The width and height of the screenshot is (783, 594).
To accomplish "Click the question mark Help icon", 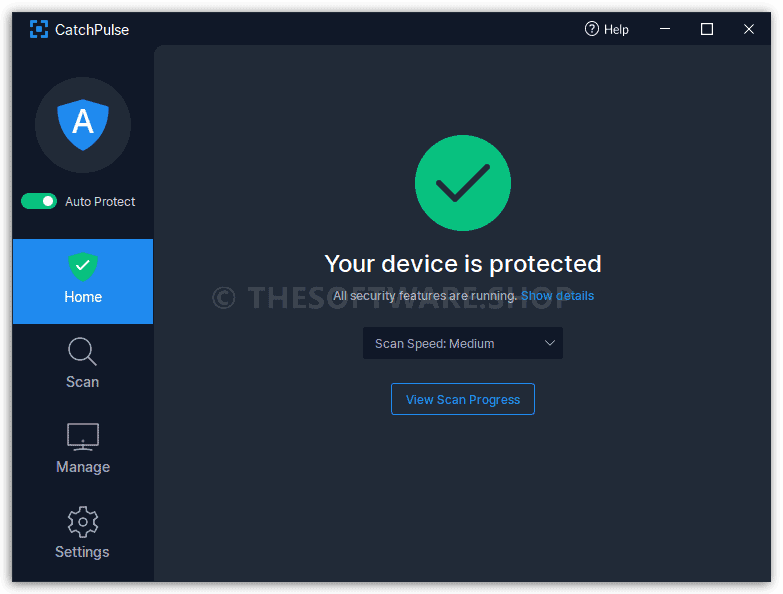I will pyautogui.click(x=592, y=29).
